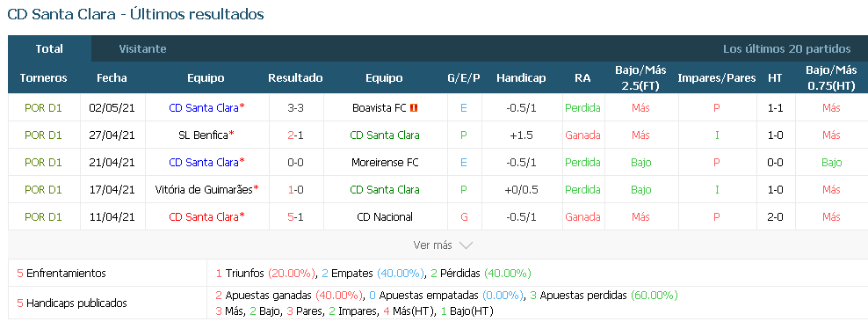Click the Impares/Pares column header

716,78
